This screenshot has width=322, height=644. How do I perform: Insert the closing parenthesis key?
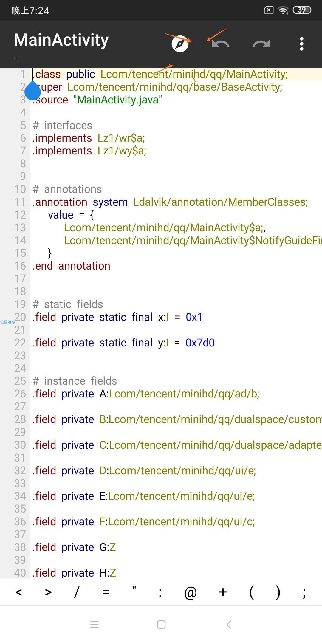click(278, 592)
